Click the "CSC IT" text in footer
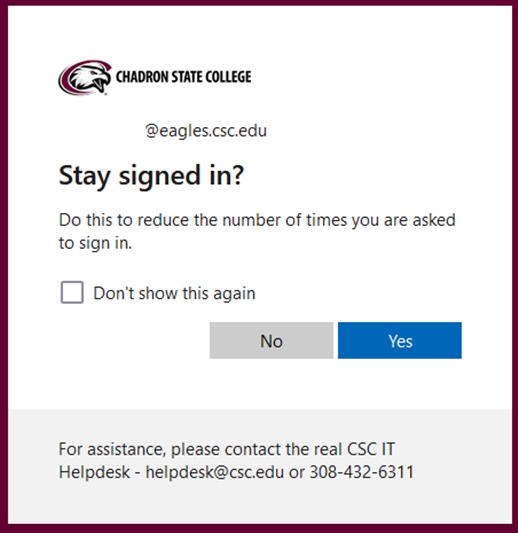 370,449
